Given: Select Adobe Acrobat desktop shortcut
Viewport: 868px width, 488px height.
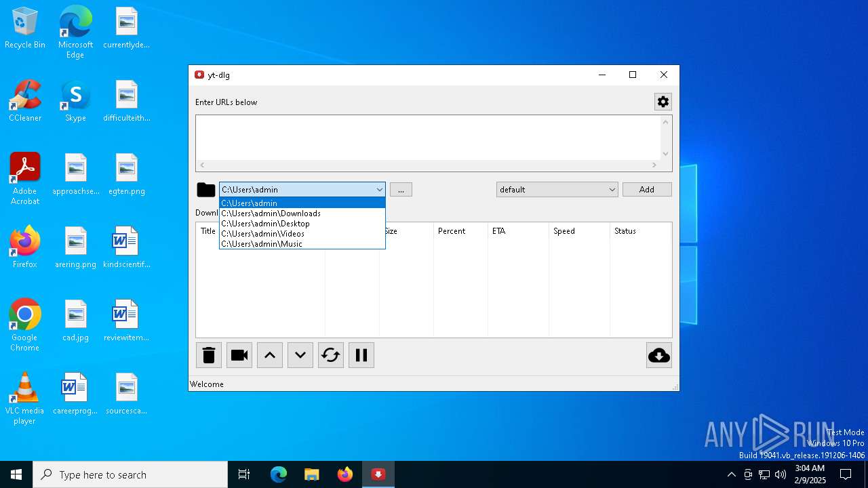Looking at the screenshot, I should 25,178.
